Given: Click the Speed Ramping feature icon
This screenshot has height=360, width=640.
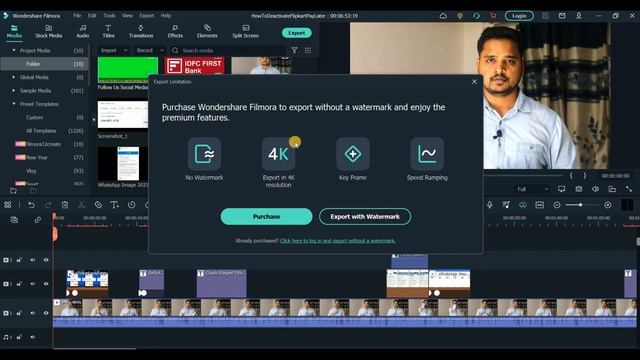Looking at the screenshot, I should click(427, 154).
